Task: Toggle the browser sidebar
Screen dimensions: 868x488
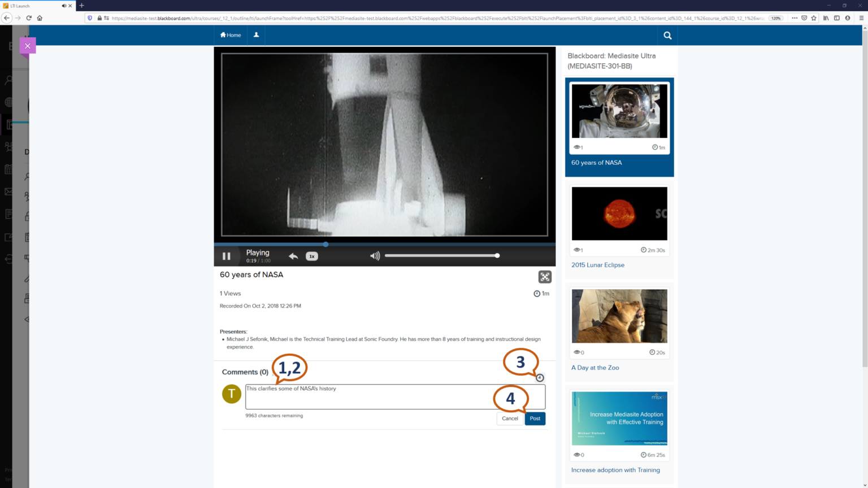Action: point(837,18)
